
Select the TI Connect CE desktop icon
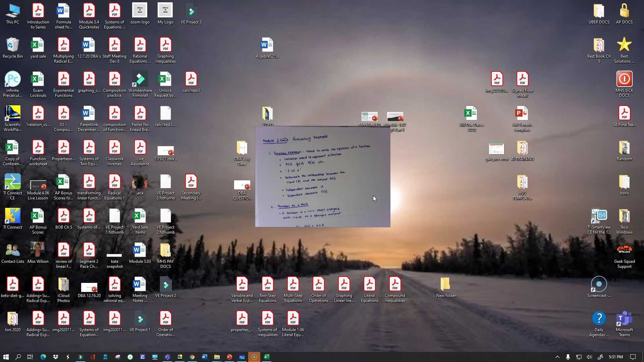click(x=12, y=183)
